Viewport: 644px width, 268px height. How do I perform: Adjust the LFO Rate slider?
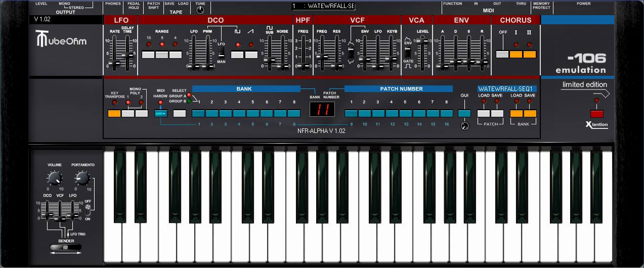click(x=115, y=64)
